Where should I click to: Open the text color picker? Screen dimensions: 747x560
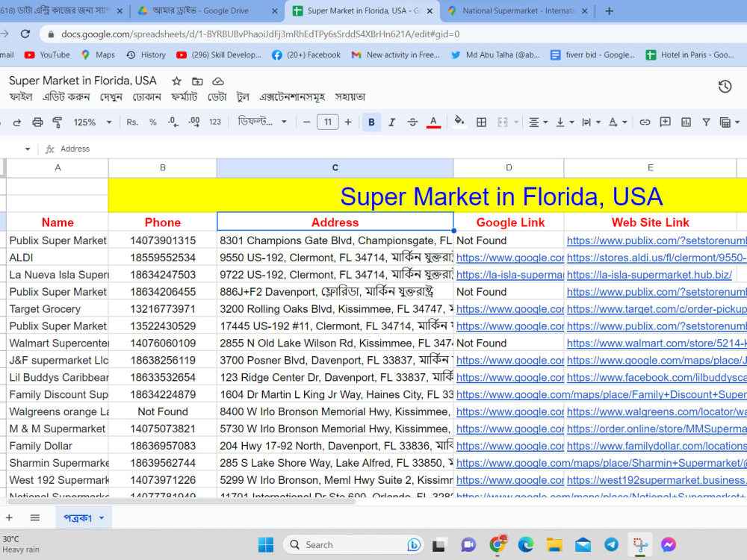(433, 122)
